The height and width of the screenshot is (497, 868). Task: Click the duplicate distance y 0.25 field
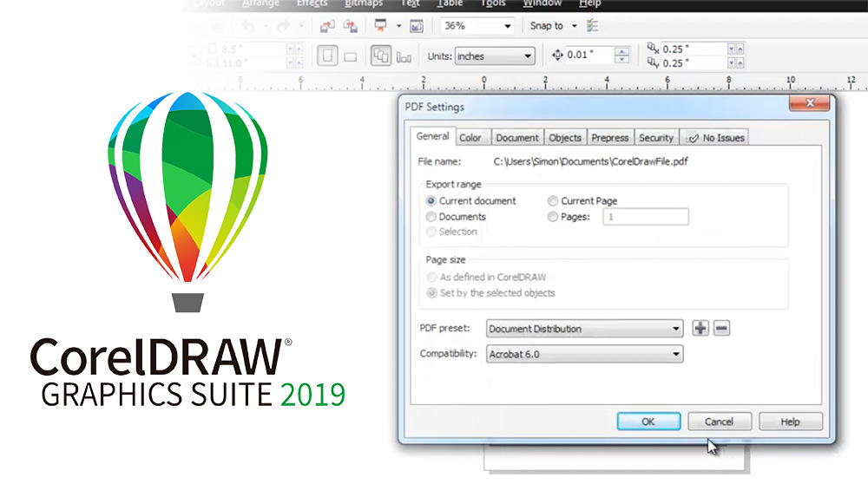(694, 63)
